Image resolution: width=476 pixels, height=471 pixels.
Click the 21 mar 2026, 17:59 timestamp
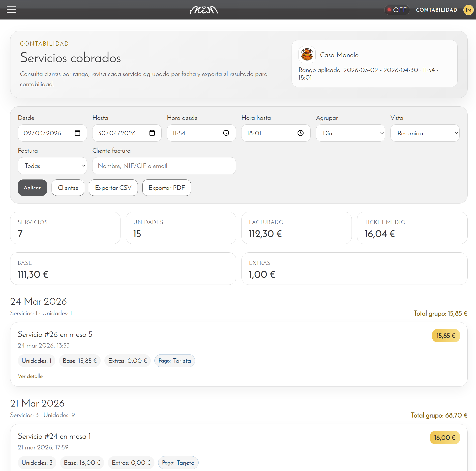click(x=43, y=447)
